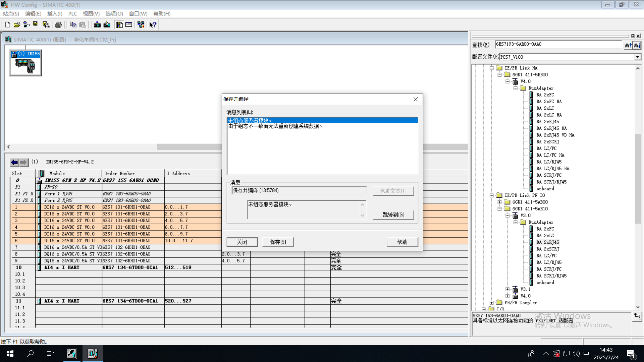Collapse the V3.0 node
The image size is (644, 362).
pyautogui.click(x=507, y=216)
